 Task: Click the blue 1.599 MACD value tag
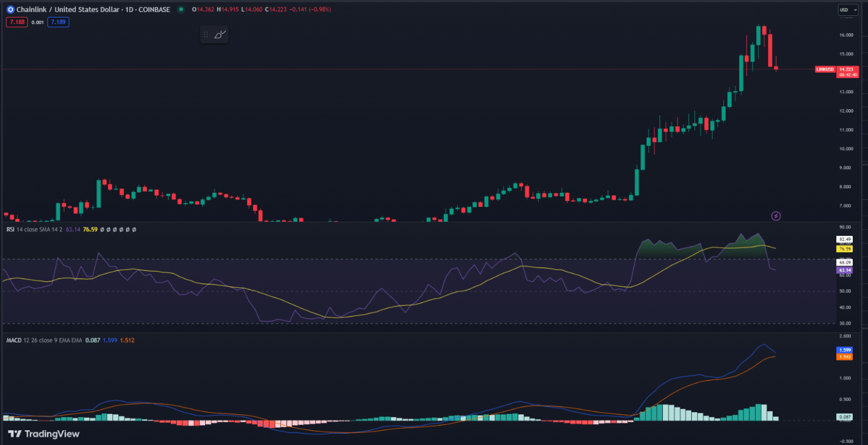coord(845,350)
